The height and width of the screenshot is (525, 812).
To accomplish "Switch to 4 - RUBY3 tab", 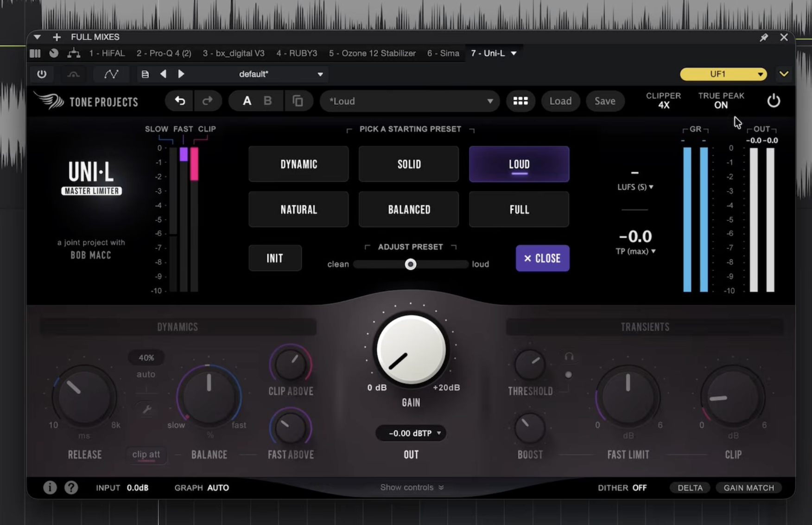I will [297, 53].
